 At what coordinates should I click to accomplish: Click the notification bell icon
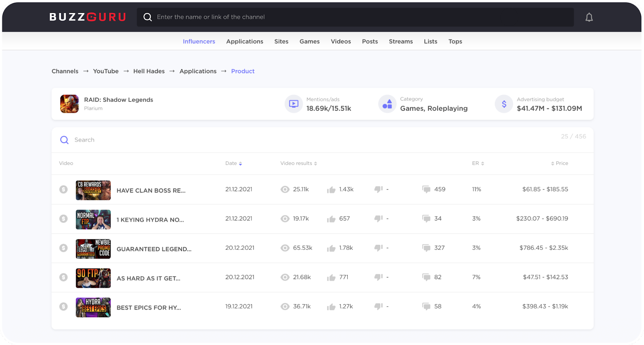[x=589, y=17]
